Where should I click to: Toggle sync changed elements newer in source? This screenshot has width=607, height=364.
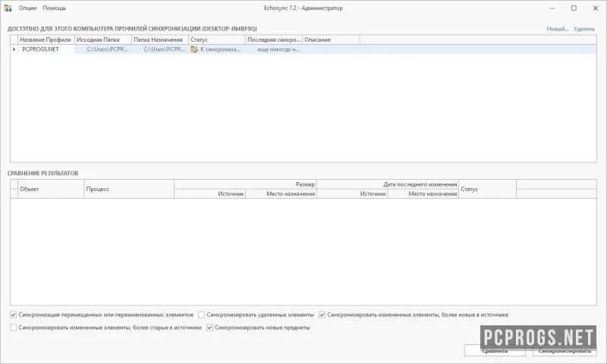(322, 315)
